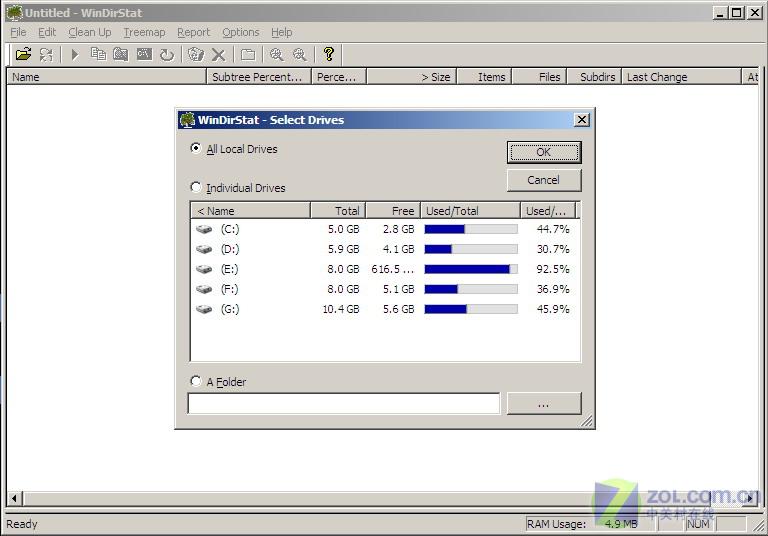Sort drives by the Total column header
Viewport: 768px width, 536px height.
tap(338, 211)
